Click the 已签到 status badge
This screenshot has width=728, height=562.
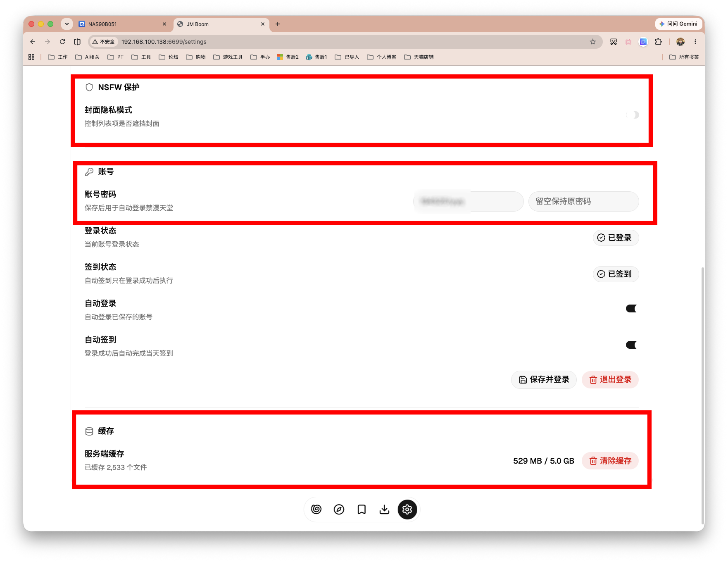coord(616,274)
